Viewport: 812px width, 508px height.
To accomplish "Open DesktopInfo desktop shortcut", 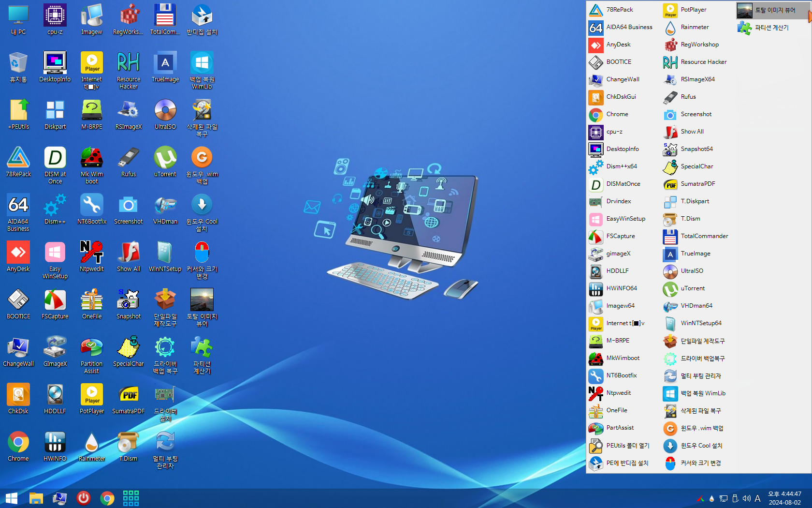I will click(x=55, y=67).
